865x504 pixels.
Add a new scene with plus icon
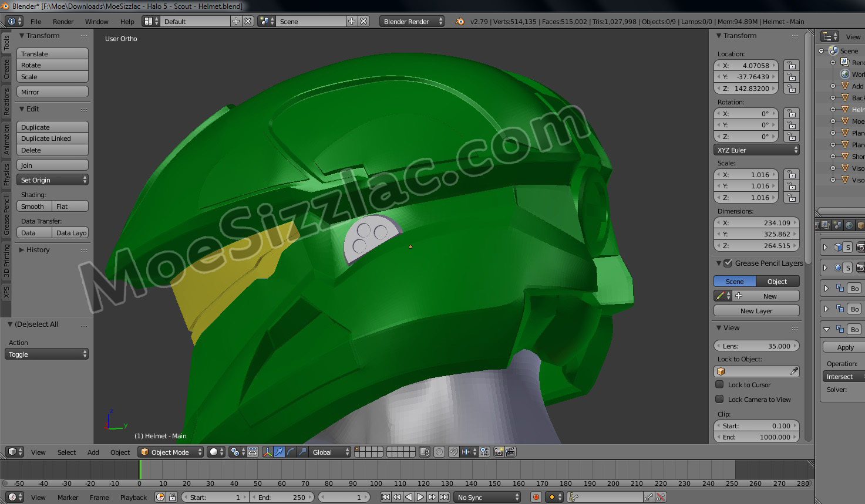click(x=352, y=21)
